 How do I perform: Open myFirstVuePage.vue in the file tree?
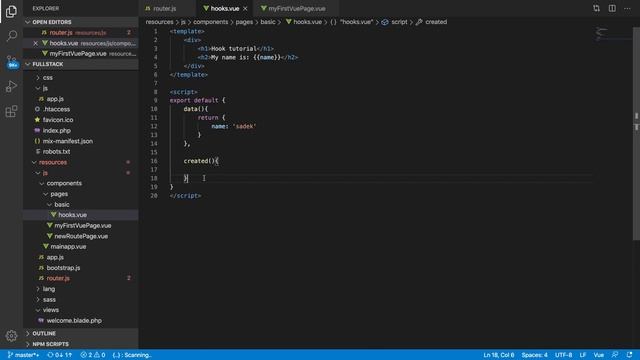[83, 225]
